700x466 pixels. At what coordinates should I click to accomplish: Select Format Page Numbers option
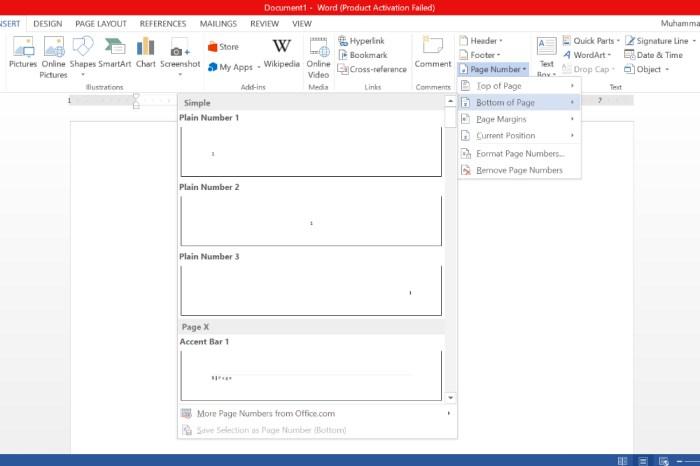[x=519, y=154]
